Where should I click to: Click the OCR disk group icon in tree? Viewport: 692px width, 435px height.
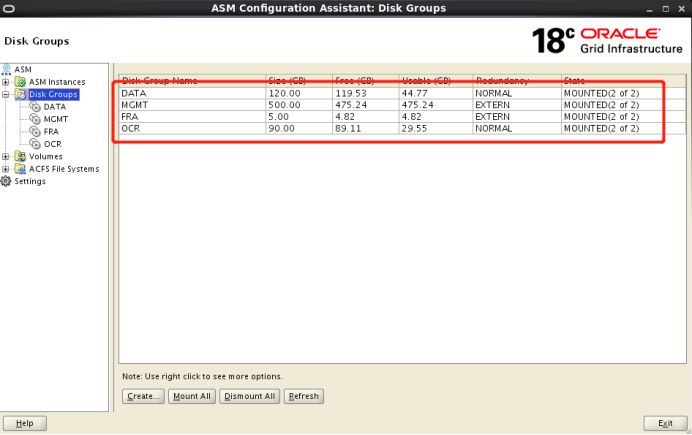pos(35,144)
